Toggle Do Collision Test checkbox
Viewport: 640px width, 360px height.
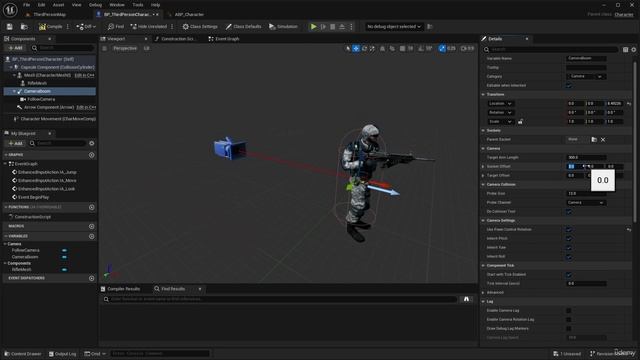coord(569,212)
